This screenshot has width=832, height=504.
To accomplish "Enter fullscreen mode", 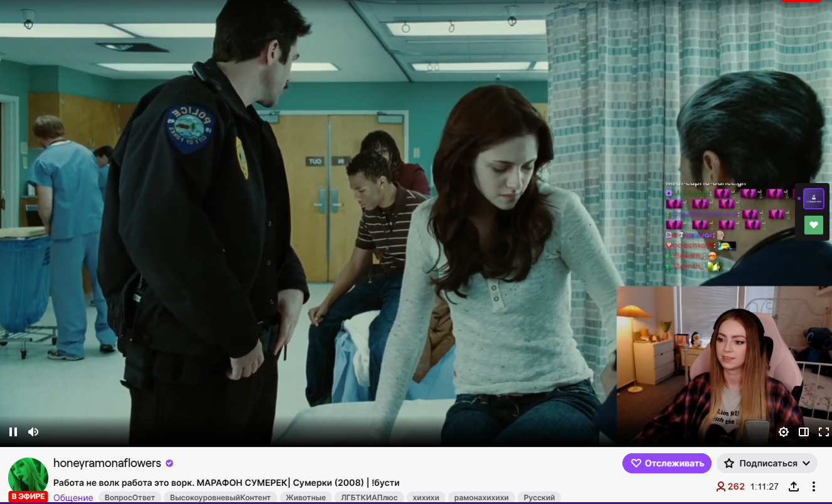I will point(824,432).
